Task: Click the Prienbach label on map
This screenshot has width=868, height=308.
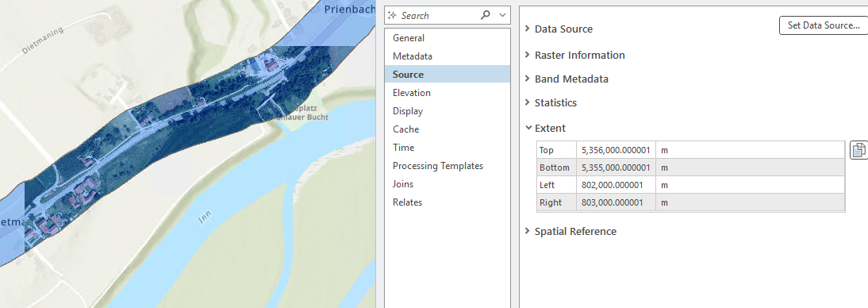Action: click(350, 9)
